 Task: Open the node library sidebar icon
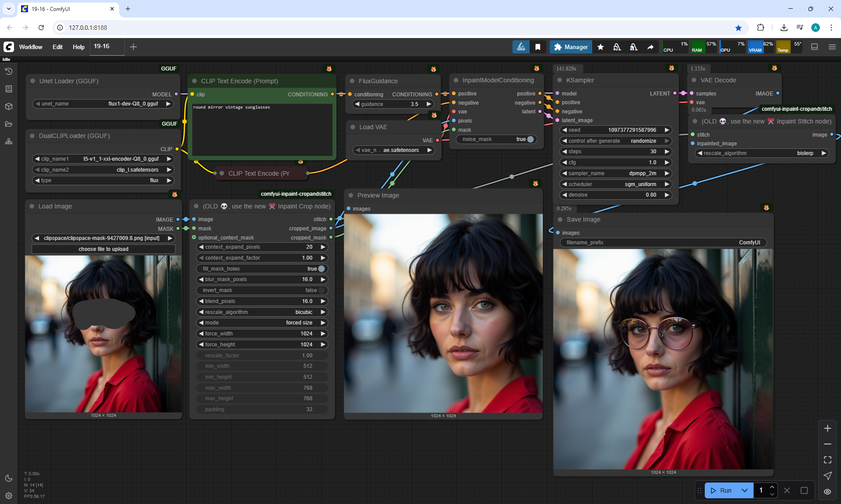[9, 89]
